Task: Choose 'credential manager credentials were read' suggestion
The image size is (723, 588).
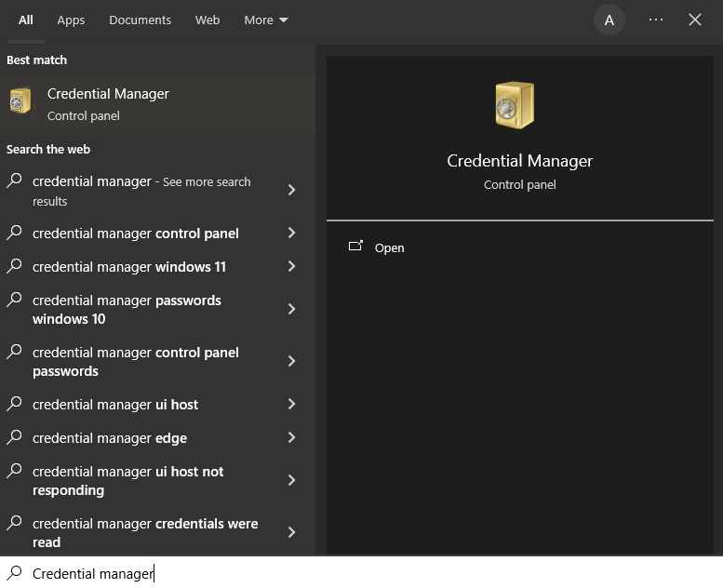Action: pyautogui.click(x=144, y=533)
